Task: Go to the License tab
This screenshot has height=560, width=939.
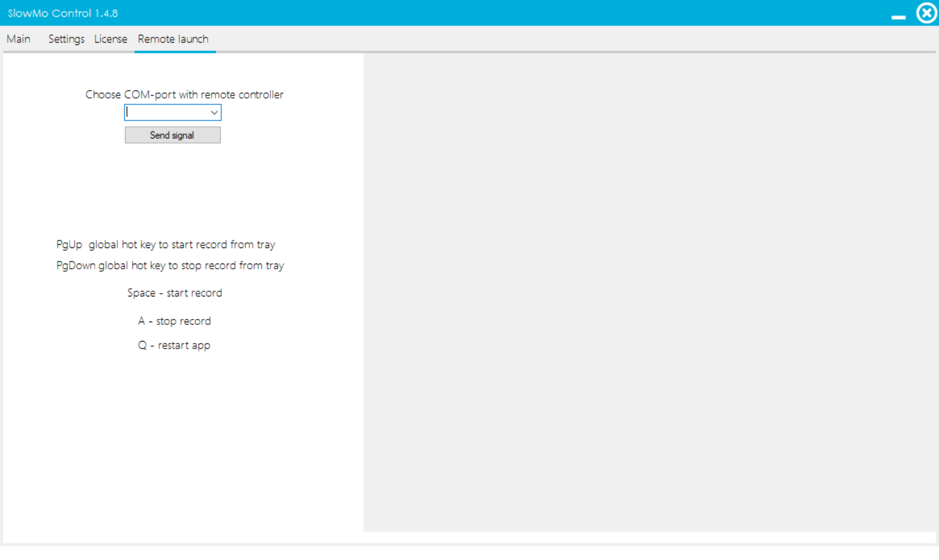Action: 110,39
